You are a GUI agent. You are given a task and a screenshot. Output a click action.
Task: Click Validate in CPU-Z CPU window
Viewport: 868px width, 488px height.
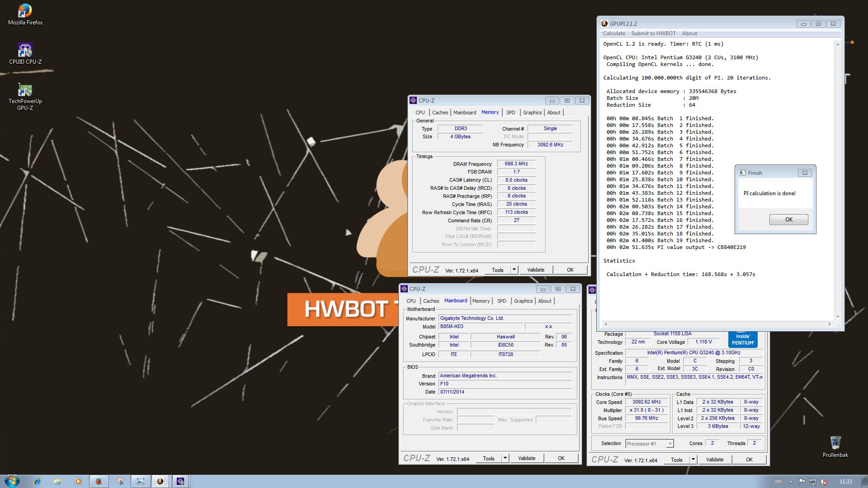click(715, 460)
